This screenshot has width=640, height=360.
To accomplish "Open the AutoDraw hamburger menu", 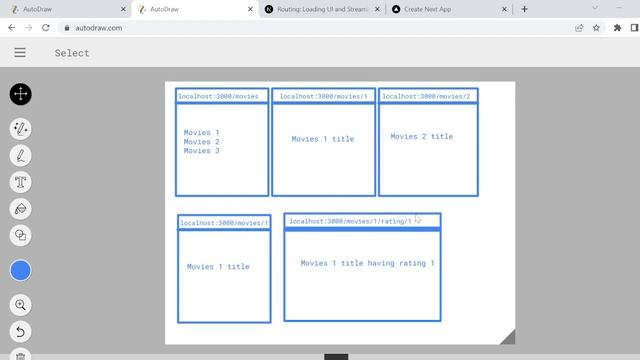I will pyautogui.click(x=20, y=53).
